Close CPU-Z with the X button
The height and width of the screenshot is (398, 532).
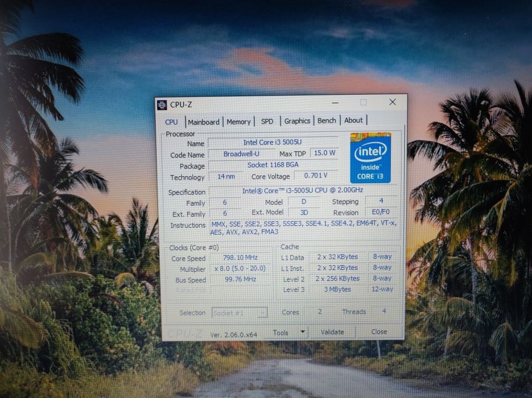393,102
